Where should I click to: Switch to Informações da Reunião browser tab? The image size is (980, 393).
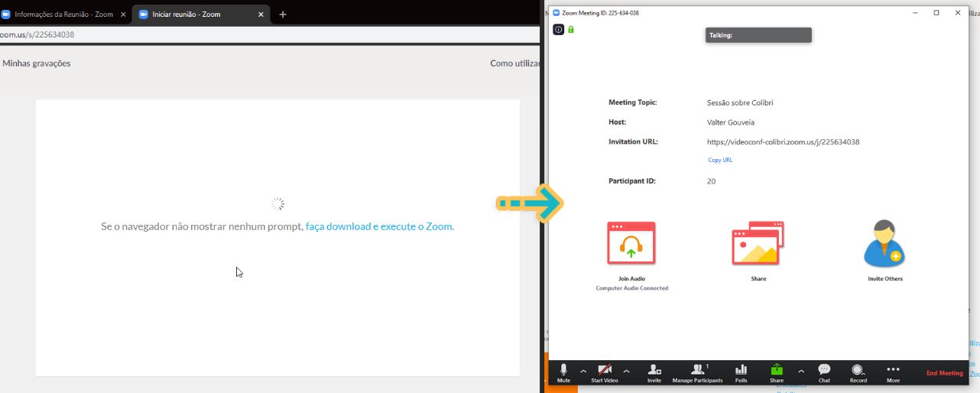61,15
